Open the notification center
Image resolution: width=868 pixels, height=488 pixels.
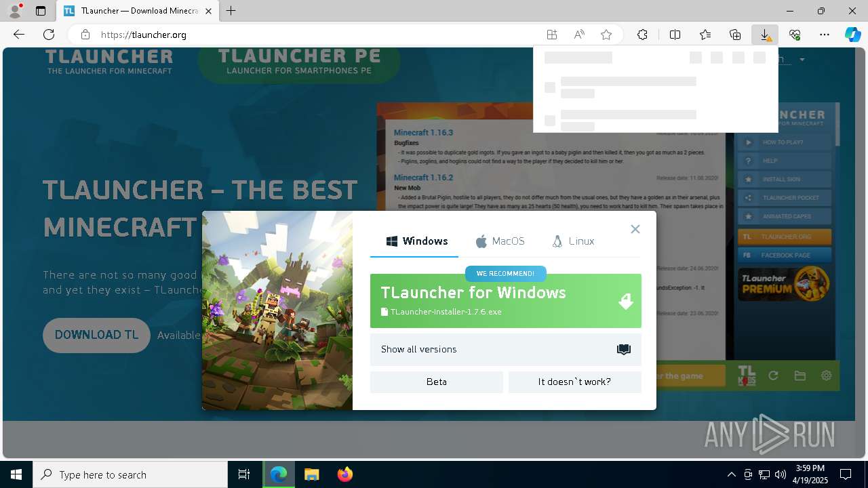pos(846,474)
